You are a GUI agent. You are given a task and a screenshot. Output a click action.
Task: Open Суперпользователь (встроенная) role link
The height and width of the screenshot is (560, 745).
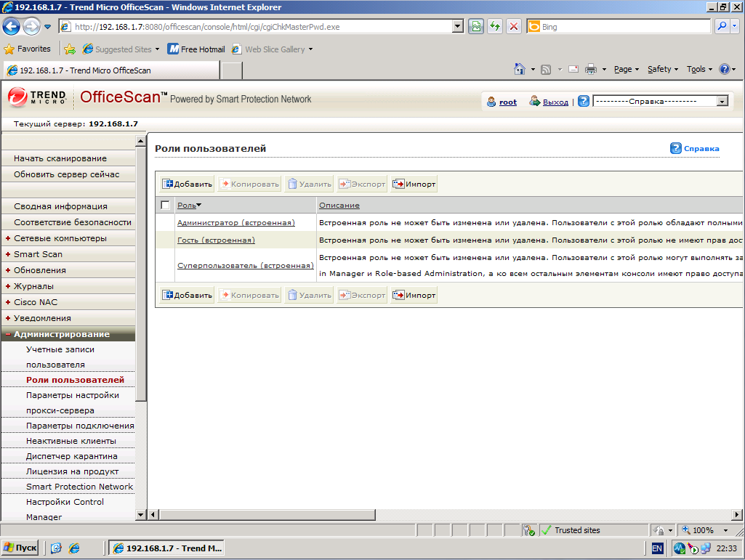246,266
